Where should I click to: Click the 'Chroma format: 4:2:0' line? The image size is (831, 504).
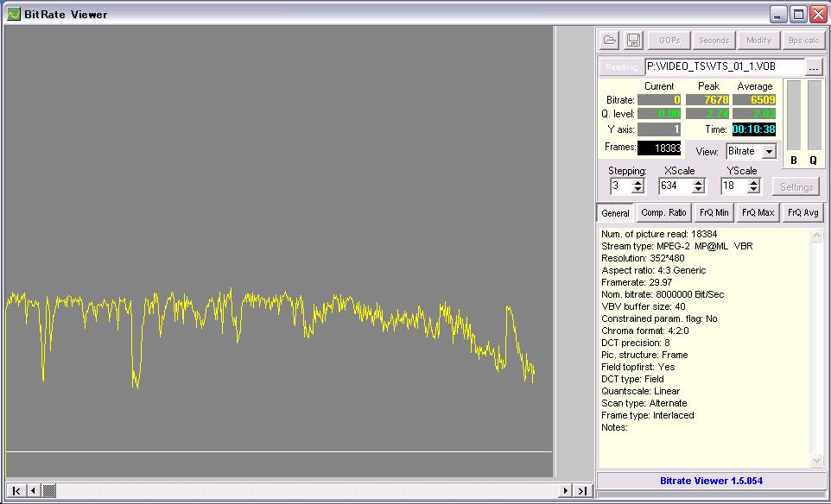point(645,331)
